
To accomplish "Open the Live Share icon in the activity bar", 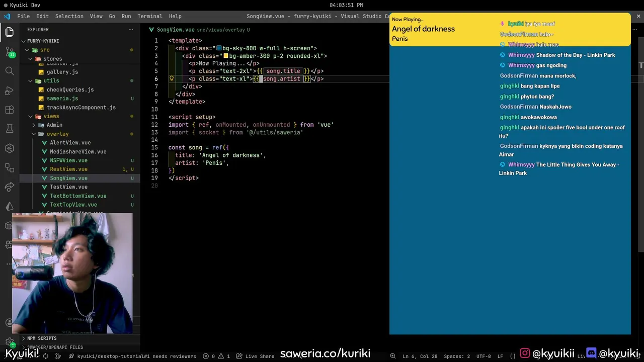I will click(10, 187).
